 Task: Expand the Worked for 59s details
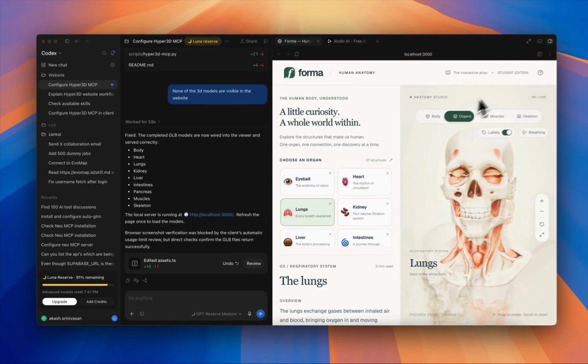pyautogui.click(x=143, y=121)
